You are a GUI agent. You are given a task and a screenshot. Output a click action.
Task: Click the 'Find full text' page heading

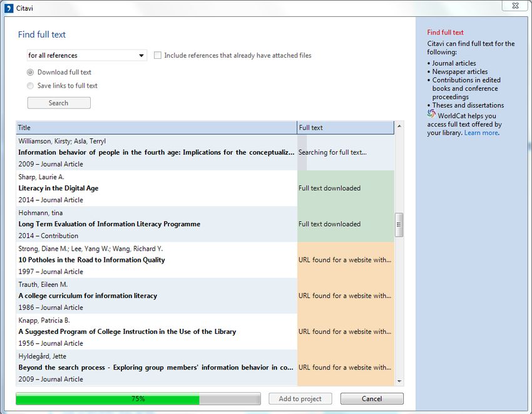coord(42,34)
